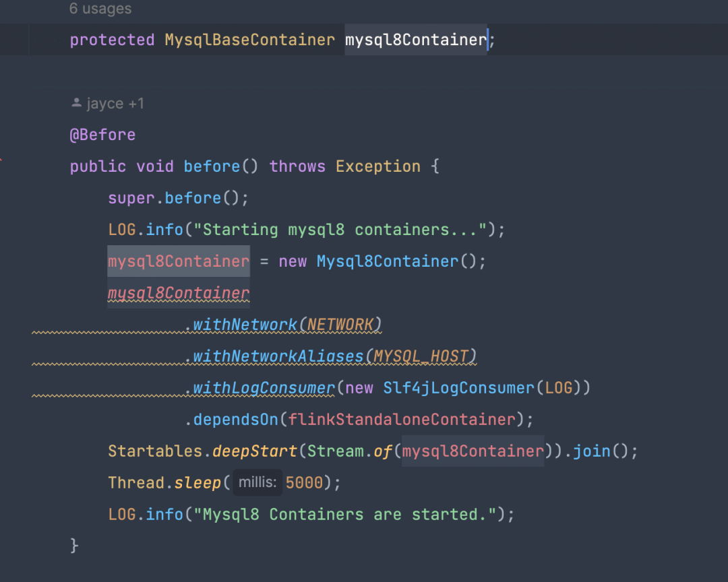The height and width of the screenshot is (582, 728).
Task: Click the join method call
Action: [x=592, y=451]
